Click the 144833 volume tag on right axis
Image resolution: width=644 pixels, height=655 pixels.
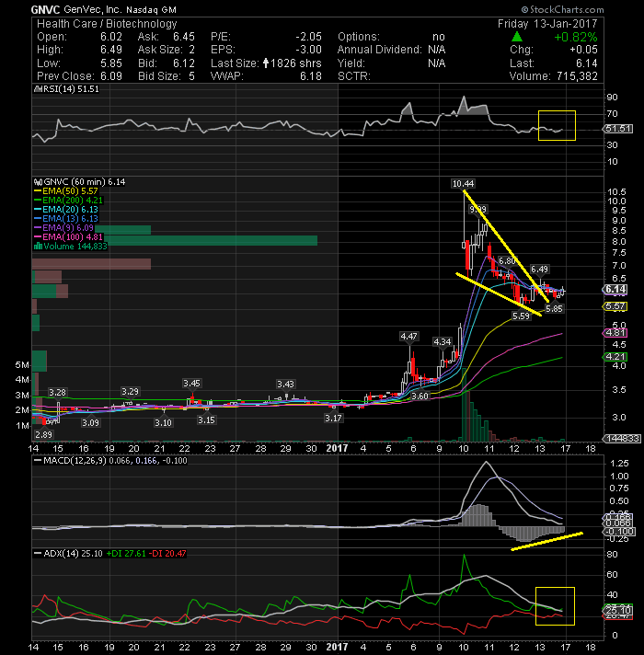point(621,439)
